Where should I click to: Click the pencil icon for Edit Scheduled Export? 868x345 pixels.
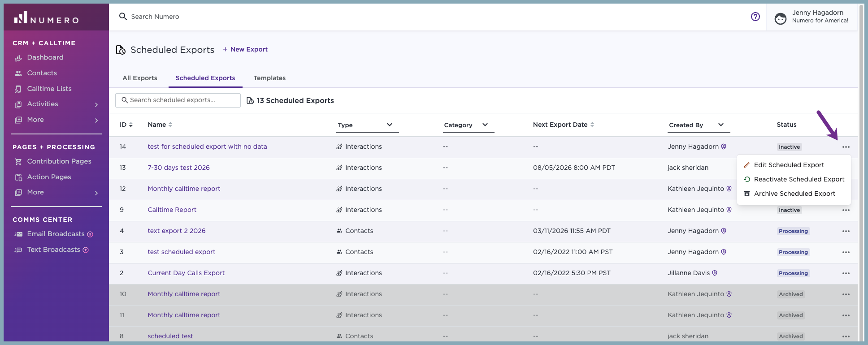pos(747,165)
